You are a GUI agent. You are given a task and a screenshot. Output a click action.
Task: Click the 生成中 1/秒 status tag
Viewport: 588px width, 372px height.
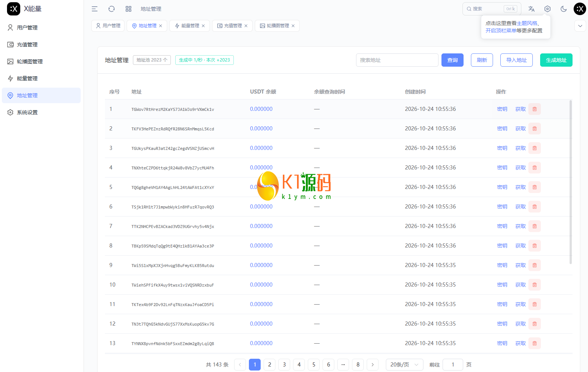tap(204, 60)
